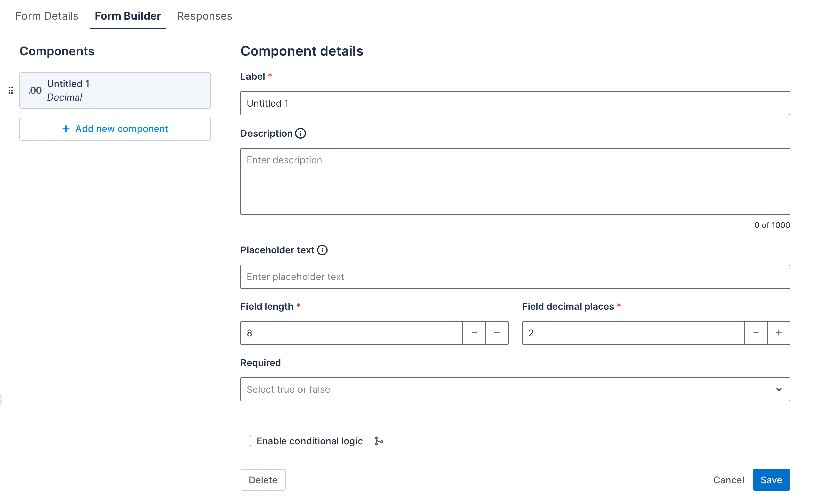824x504 pixels.
Task: Save the component details
Action: tap(771, 480)
